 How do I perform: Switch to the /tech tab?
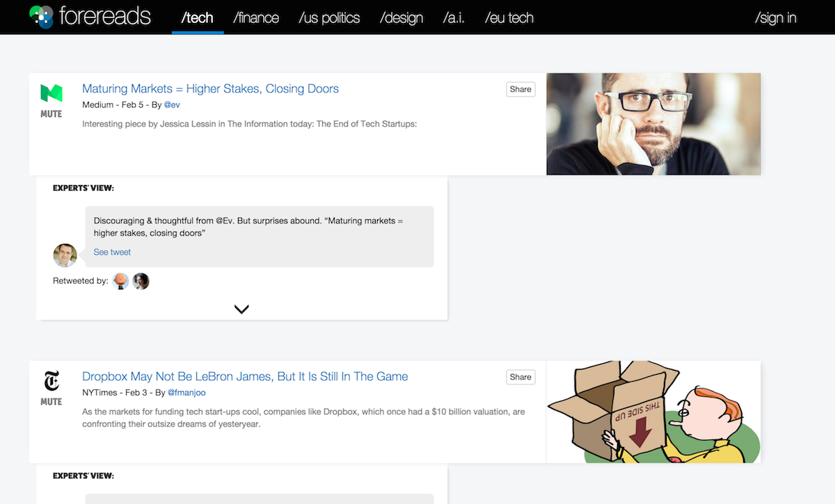pos(198,18)
